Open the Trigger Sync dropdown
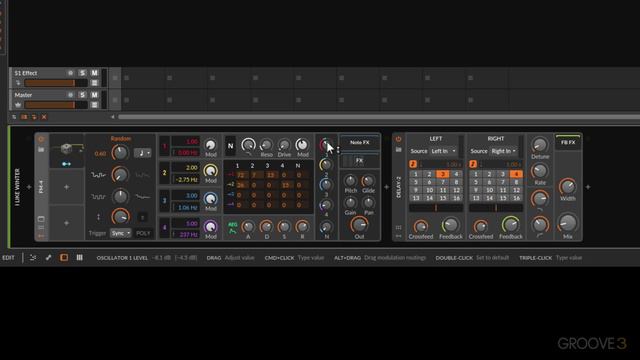This screenshot has height=360, width=640. click(120, 233)
